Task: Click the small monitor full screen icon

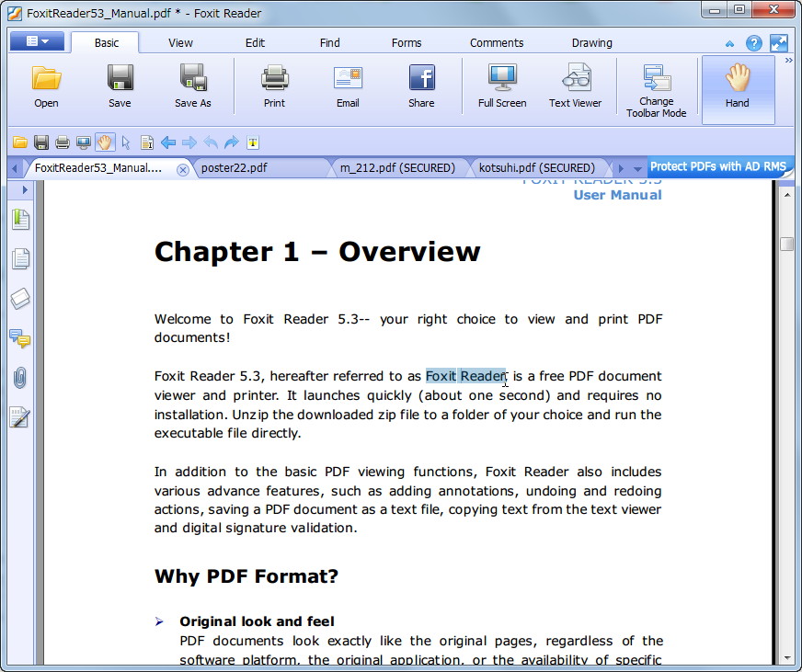Action: coord(84,142)
